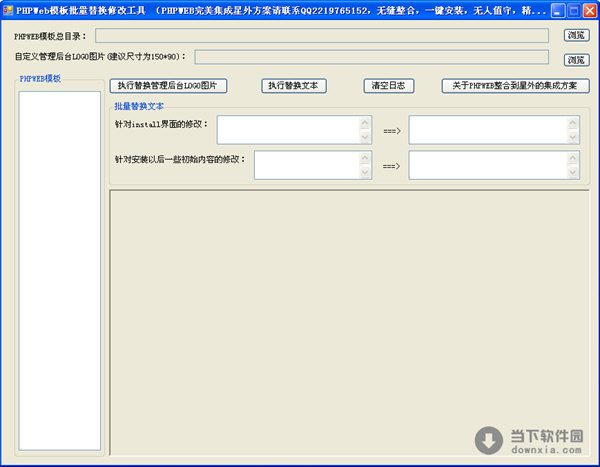Screen dimensions: 600x467
Task: Click down arrow of install source box scrollbar
Action: (x=365, y=137)
